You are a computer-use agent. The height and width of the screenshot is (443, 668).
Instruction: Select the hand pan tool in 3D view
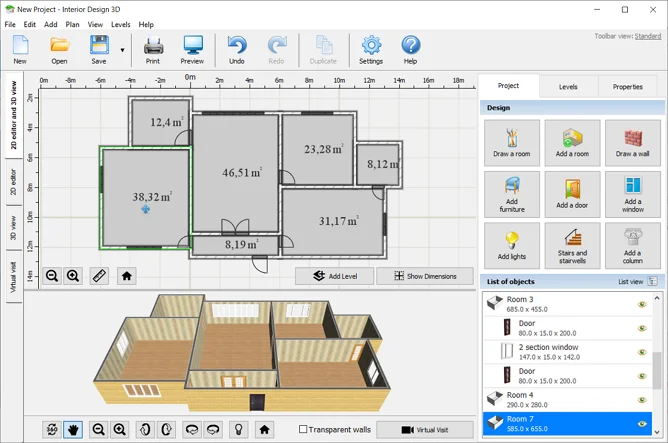click(73, 429)
